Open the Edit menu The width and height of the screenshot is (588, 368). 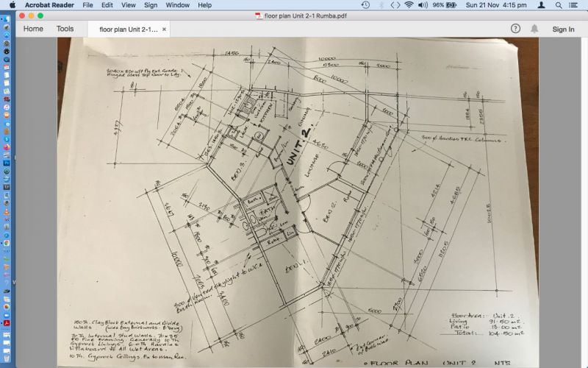tap(107, 5)
